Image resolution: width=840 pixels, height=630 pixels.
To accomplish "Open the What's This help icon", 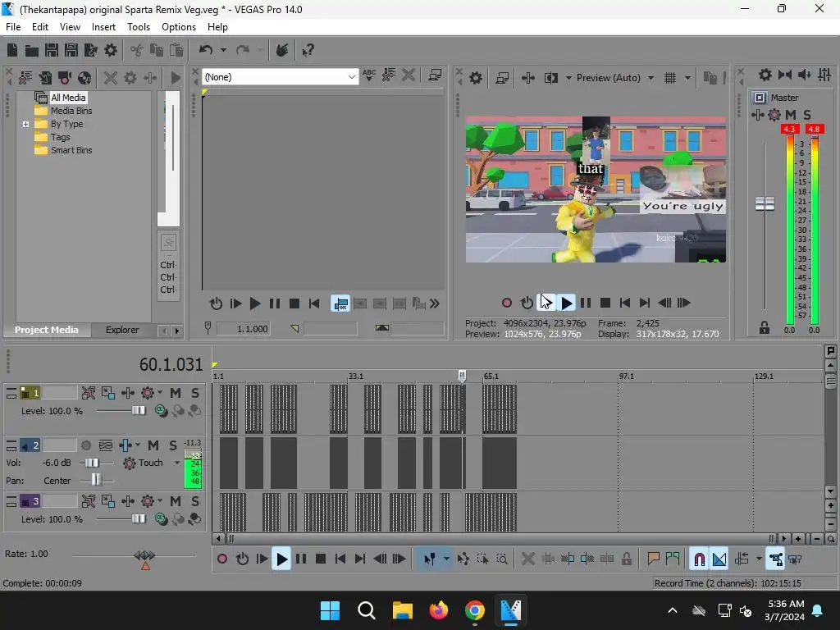I will point(308,50).
